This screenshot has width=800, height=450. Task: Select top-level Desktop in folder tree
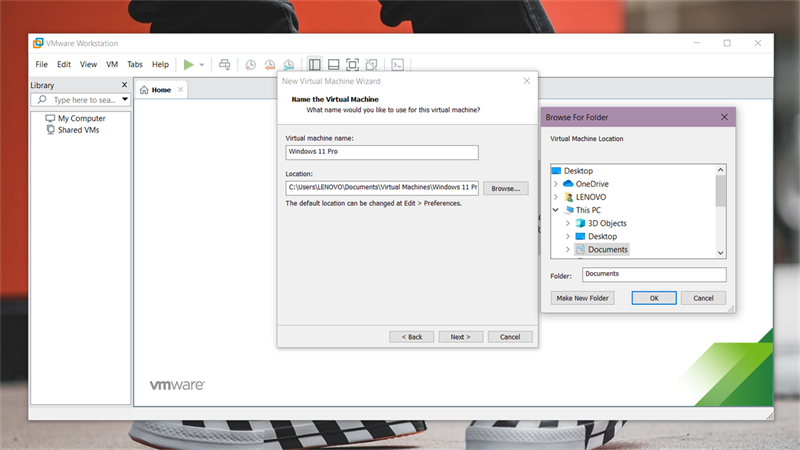click(x=578, y=171)
